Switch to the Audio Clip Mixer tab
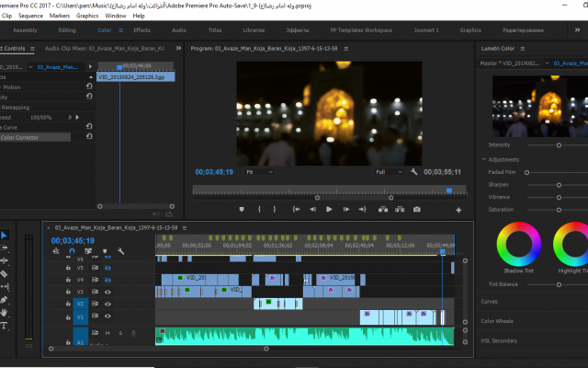The width and height of the screenshot is (588, 368). [105, 48]
